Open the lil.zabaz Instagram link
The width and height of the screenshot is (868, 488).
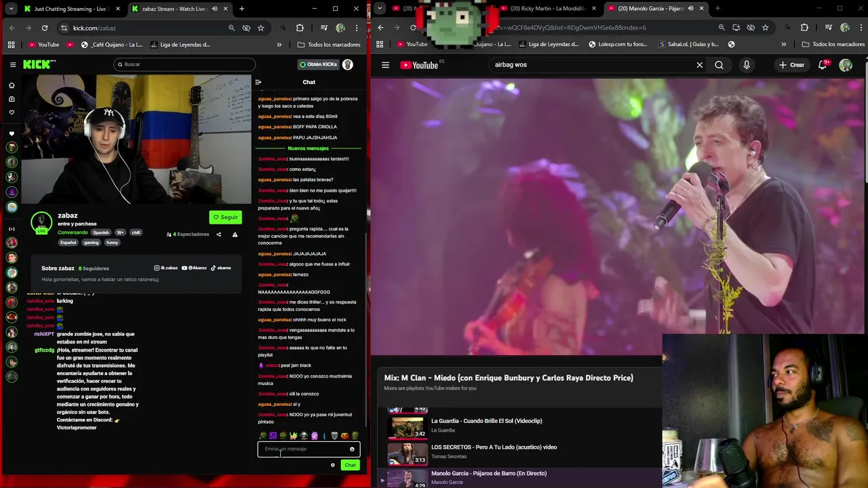coord(166,268)
